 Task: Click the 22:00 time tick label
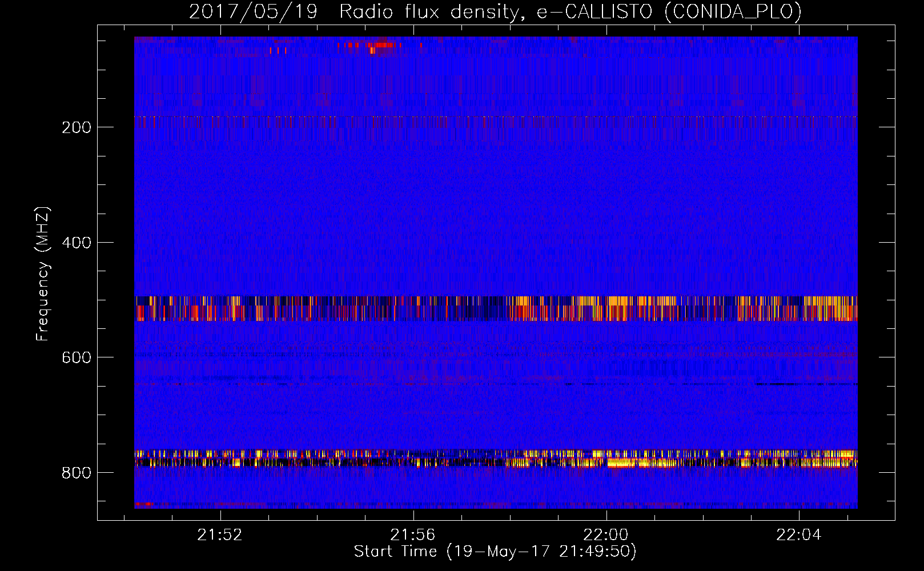click(x=606, y=534)
